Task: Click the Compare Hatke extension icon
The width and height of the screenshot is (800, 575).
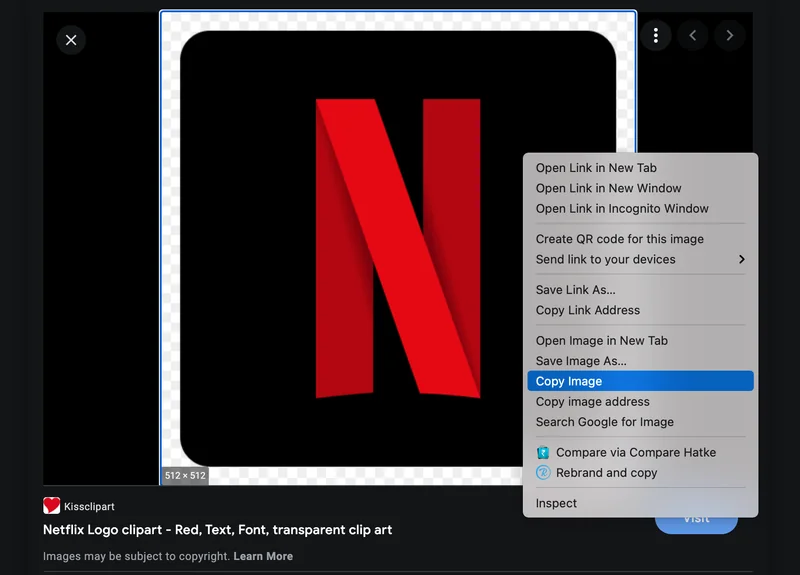Action: pyautogui.click(x=543, y=453)
